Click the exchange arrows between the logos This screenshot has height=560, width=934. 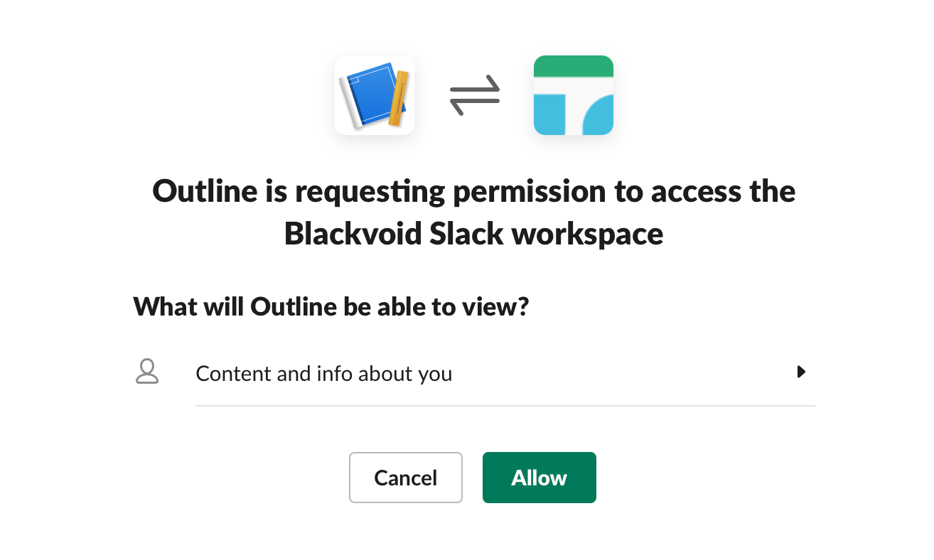[x=475, y=95]
